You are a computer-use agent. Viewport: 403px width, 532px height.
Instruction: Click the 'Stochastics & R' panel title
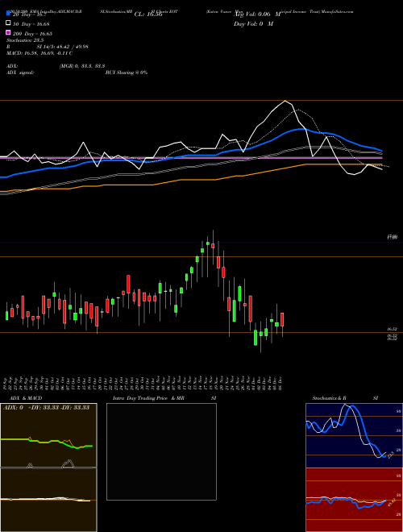point(329,398)
